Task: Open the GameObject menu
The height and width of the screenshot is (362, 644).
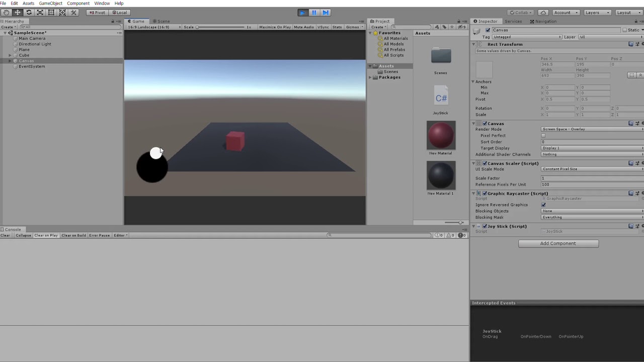Action: pyautogui.click(x=50, y=4)
